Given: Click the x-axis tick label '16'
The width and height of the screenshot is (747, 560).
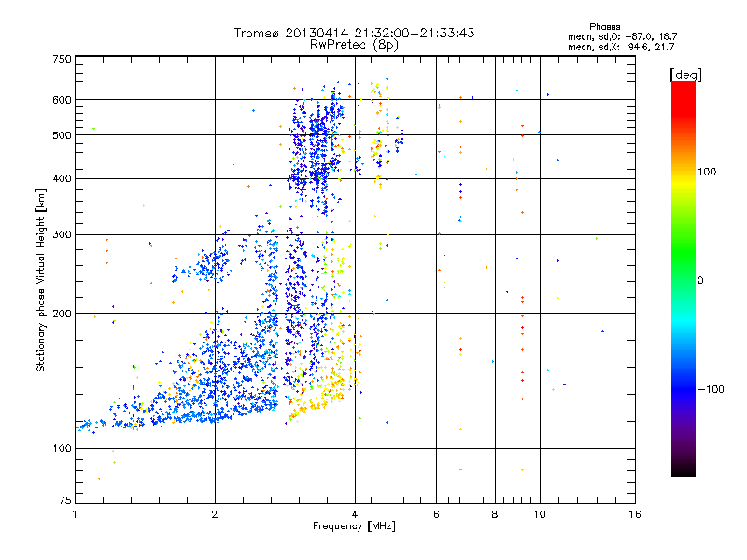Looking at the screenshot, I should [x=635, y=514].
